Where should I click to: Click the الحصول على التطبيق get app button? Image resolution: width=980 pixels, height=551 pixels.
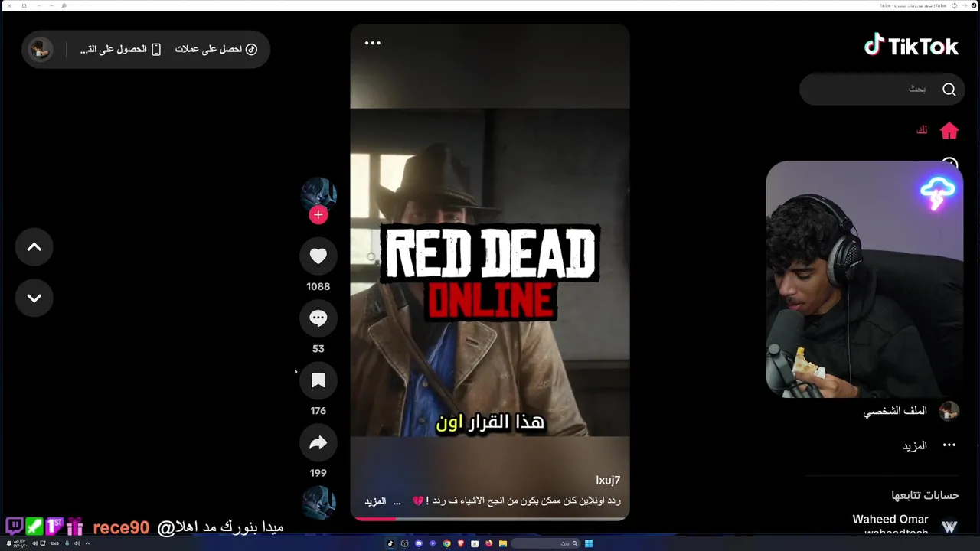point(120,49)
